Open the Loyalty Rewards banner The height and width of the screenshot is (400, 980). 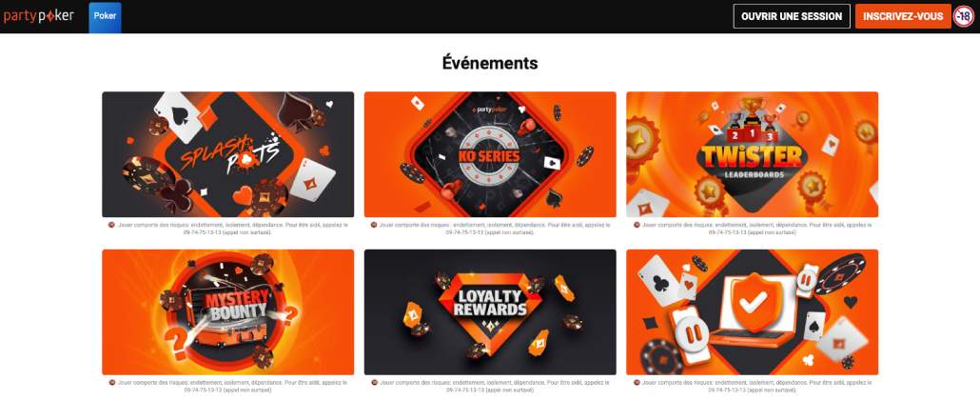tap(490, 311)
